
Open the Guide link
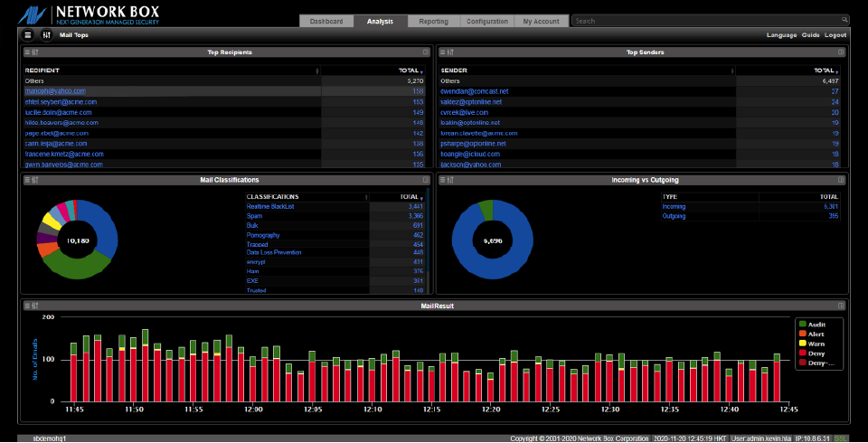[810, 35]
